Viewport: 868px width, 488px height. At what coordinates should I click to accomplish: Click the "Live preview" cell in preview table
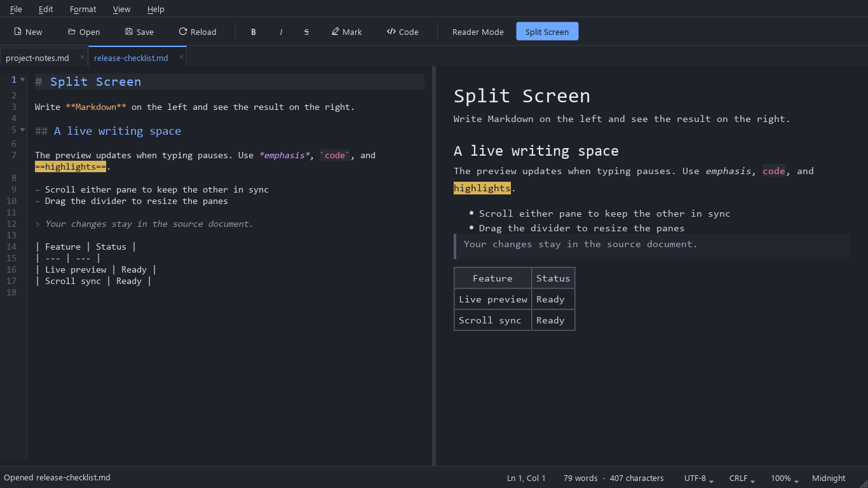click(x=493, y=299)
